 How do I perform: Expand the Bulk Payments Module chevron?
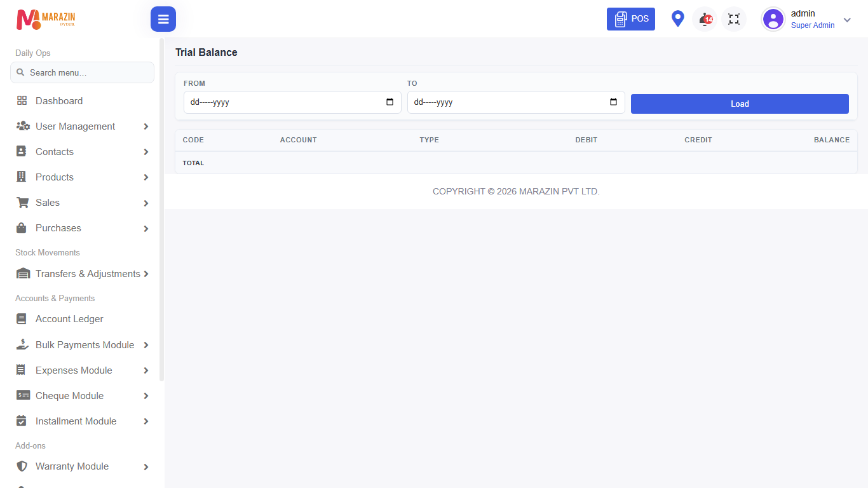tap(146, 345)
